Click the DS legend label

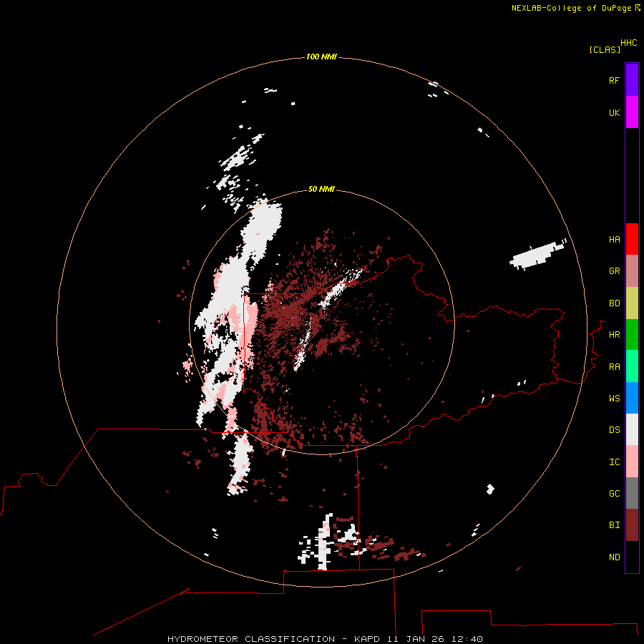[x=615, y=430]
